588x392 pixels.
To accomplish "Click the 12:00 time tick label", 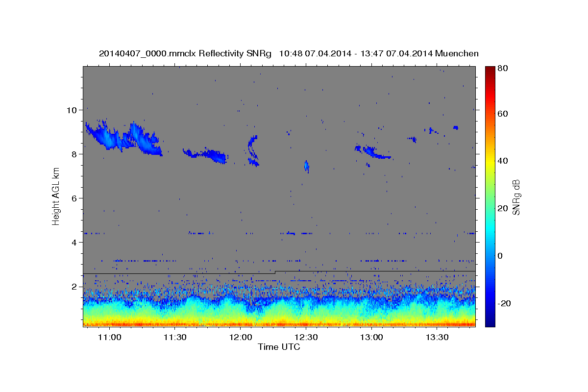I will (241, 338).
